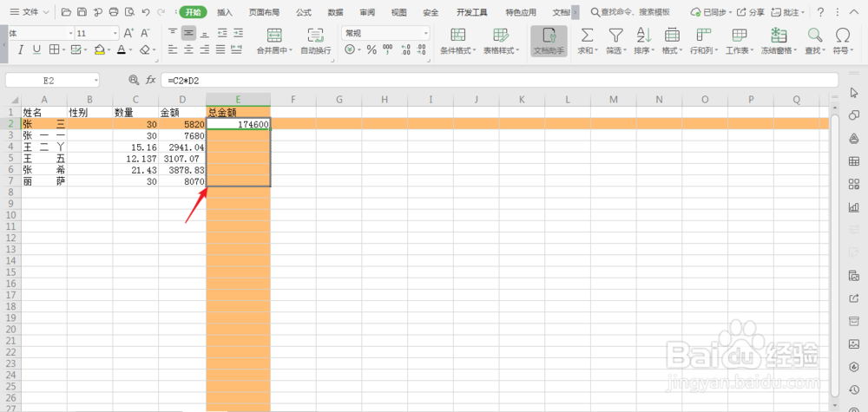This screenshot has width=868, height=412.
Task: Click 分享 share button
Action: pyautogui.click(x=751, y=12)
